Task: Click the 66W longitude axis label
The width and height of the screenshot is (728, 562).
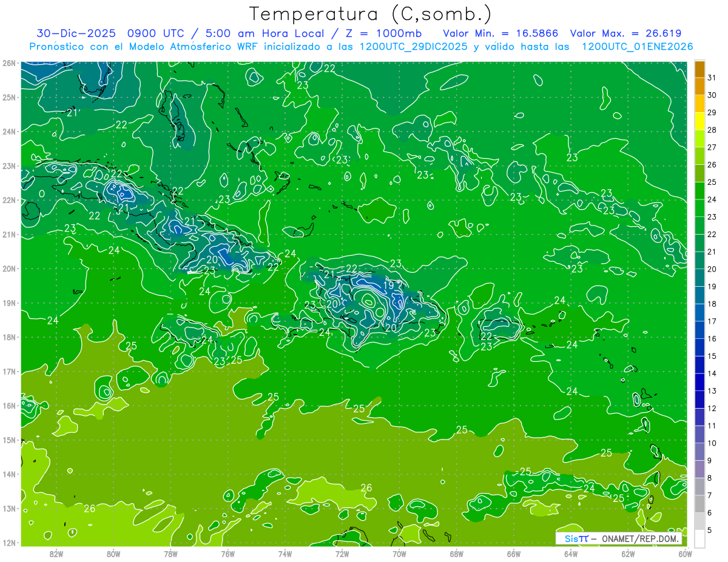Action: [513, 554]
